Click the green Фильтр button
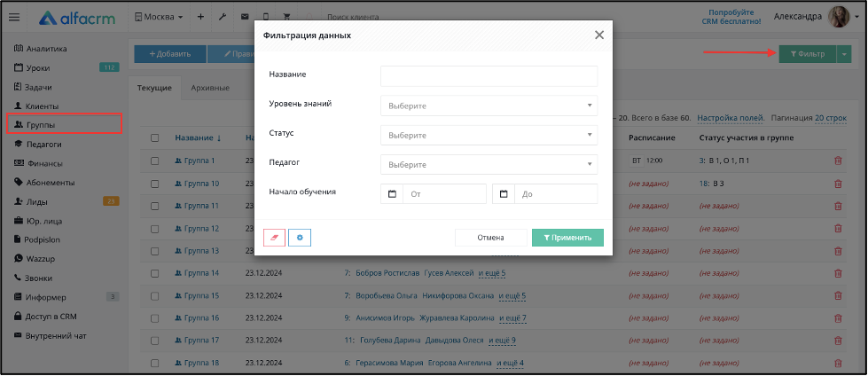This screenshot has height=376, width=868. pyautogui.click(x=808, y=54)
